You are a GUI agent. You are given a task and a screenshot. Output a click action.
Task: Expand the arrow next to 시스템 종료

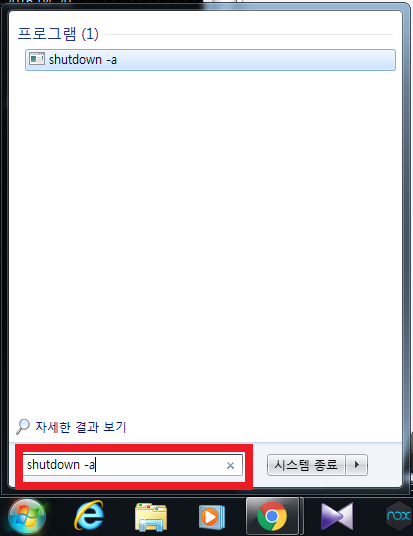coord(357,465)
